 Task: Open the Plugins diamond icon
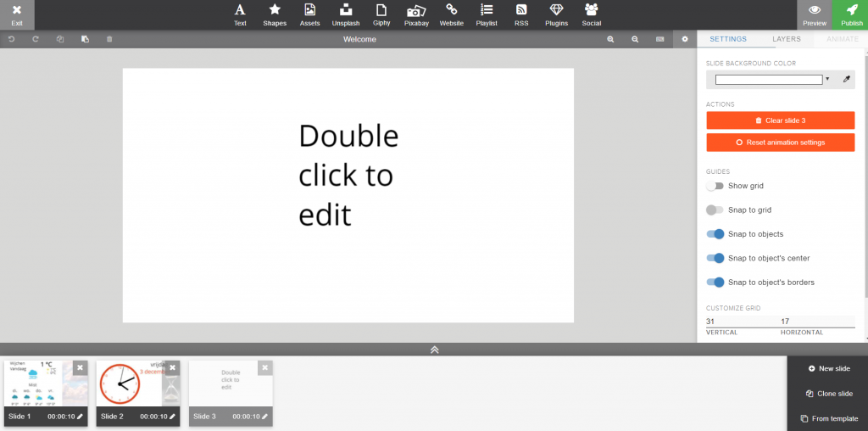(x=556, y=14)
